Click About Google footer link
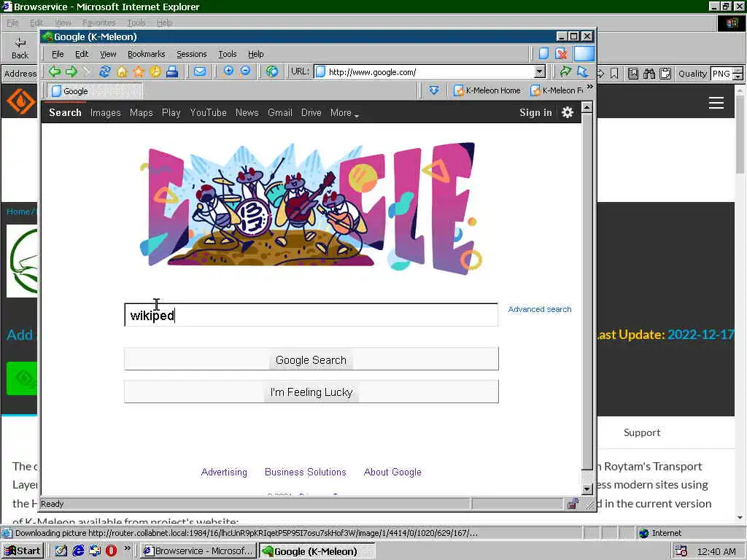The width and height of the screenshot is (747, 560). pos(392,472)
